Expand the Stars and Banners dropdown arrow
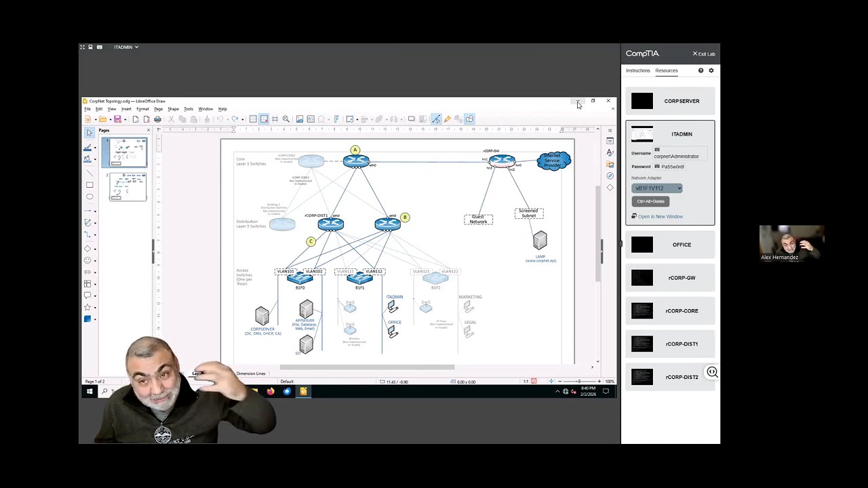The height and width of the screenshot is (488, 868). pyautogui.click(x=95, y=307)
